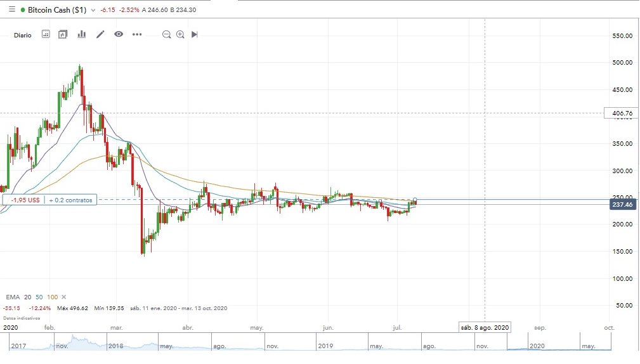
Task: Click the 500.00 price axis label
Action: pos(622,62)
